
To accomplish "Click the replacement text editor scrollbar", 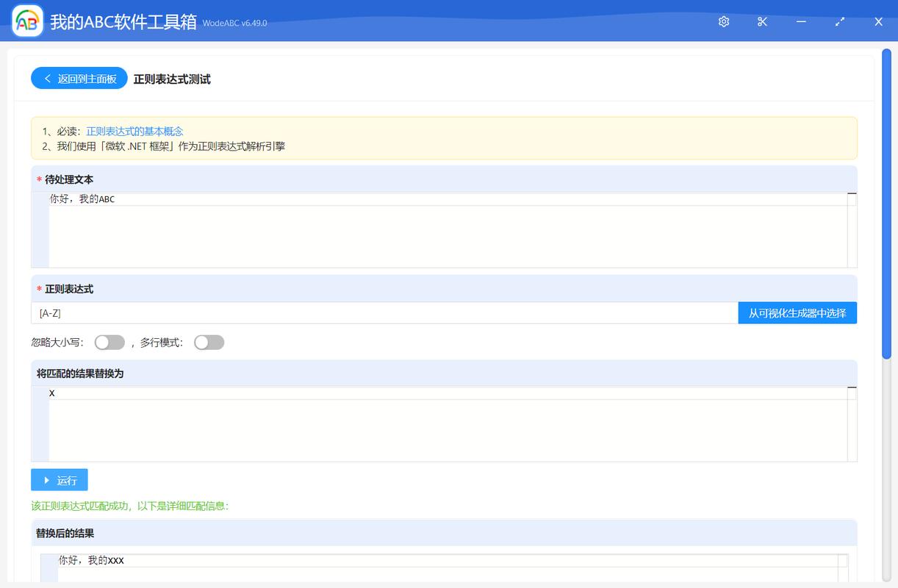I will (852, 424).
